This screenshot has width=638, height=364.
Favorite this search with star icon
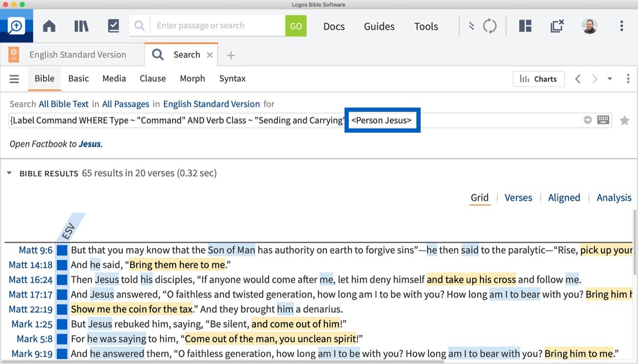click(x=624, y=121)
